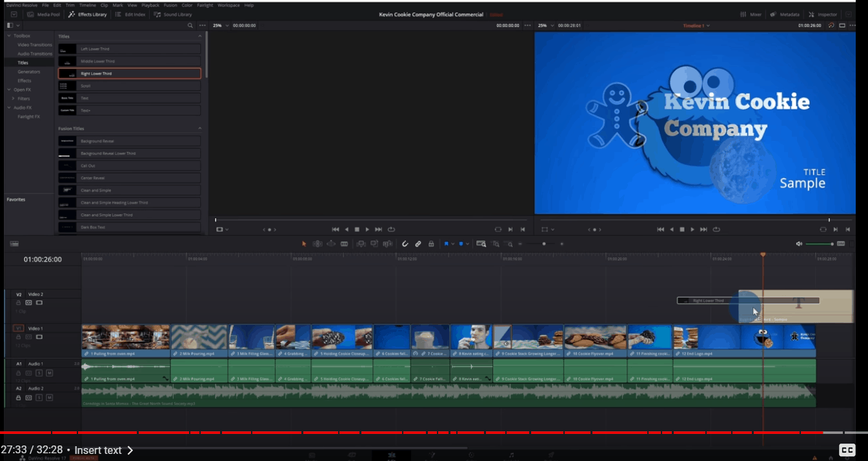Open the Flag color dropdown arrow
This screenshot has width=868, height=461.
(x=452, y=244)
